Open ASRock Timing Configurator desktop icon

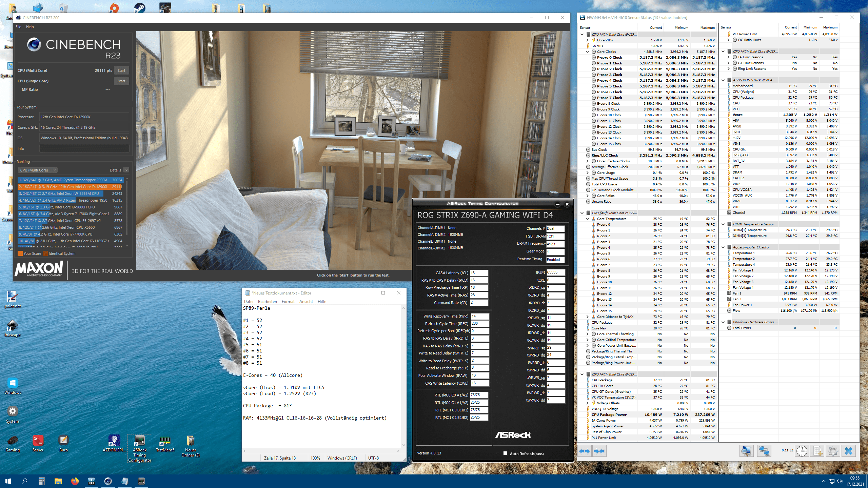coord(140,448)
